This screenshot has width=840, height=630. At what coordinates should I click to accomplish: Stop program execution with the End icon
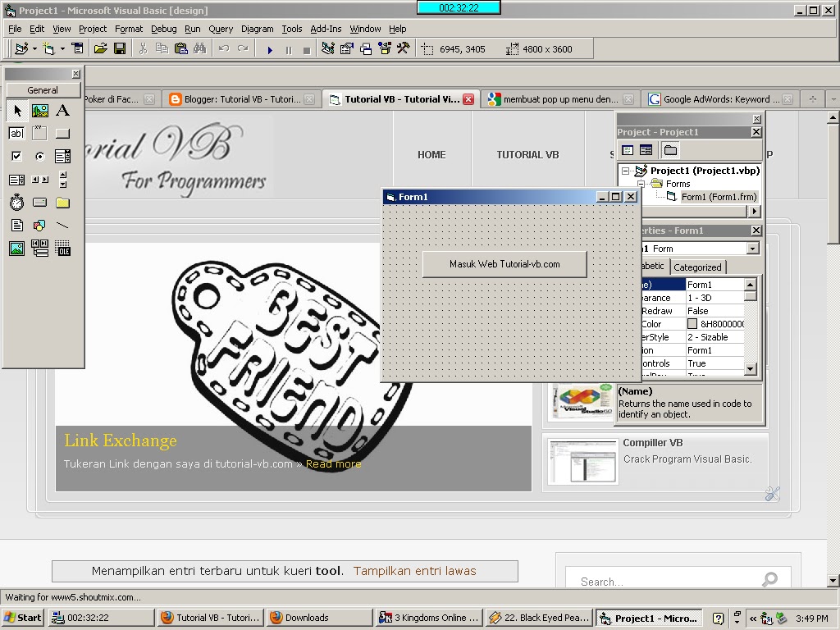[x=307, y=48]
